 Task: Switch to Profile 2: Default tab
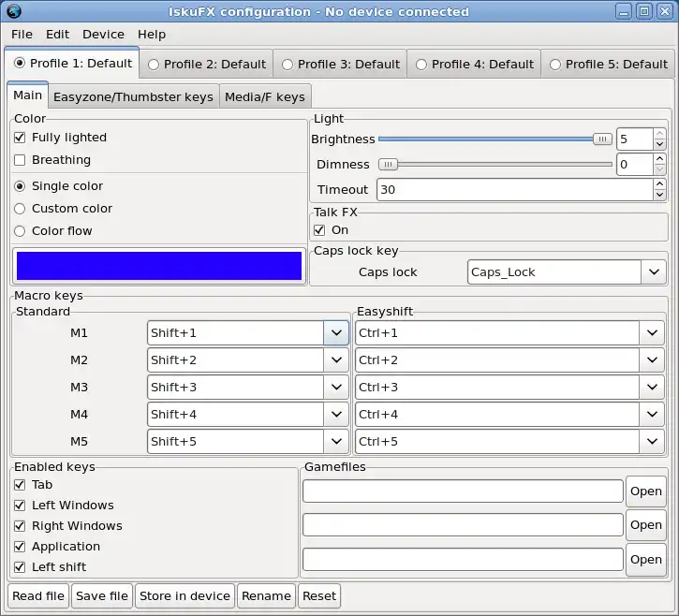point(207,65)
